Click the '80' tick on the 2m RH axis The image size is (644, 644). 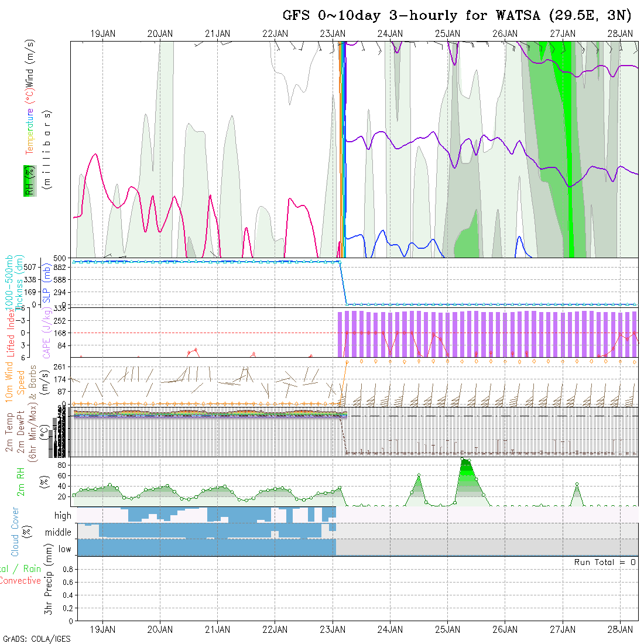[x=61, y=465]
